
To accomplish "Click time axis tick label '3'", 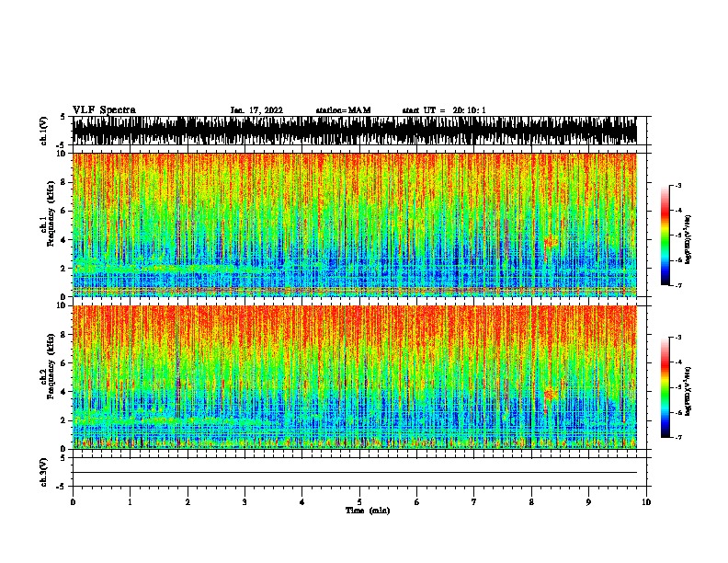I will (245, 502).
